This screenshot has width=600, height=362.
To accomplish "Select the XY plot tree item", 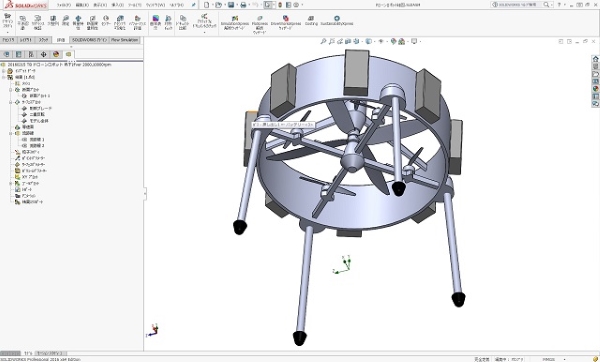I will 29,177.
